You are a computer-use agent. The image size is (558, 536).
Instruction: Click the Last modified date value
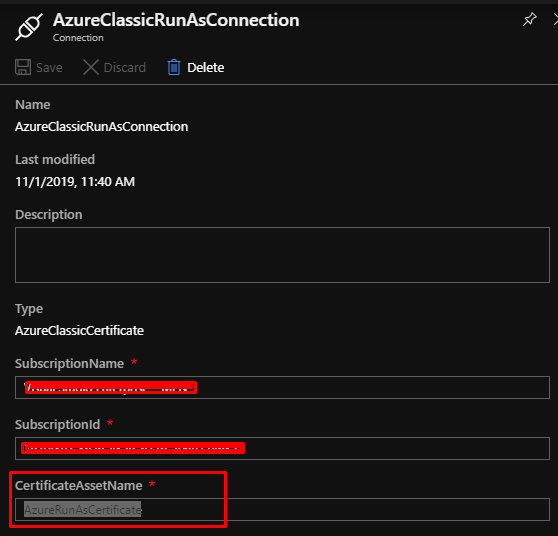coord(75,182)
